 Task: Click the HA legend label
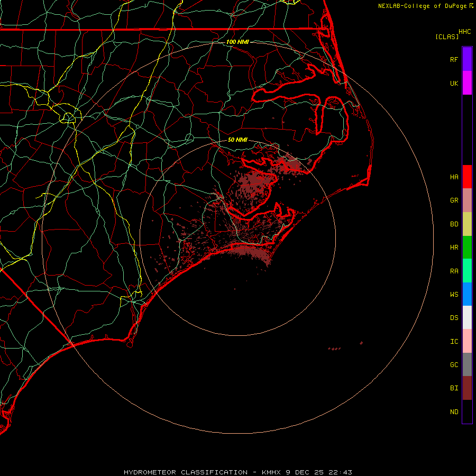[454, 177]
